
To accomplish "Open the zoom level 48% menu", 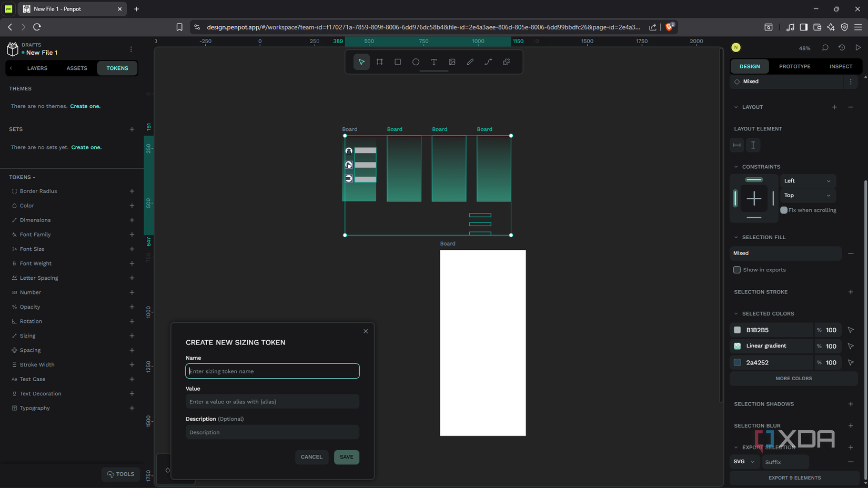I will [x=804, y=48].
